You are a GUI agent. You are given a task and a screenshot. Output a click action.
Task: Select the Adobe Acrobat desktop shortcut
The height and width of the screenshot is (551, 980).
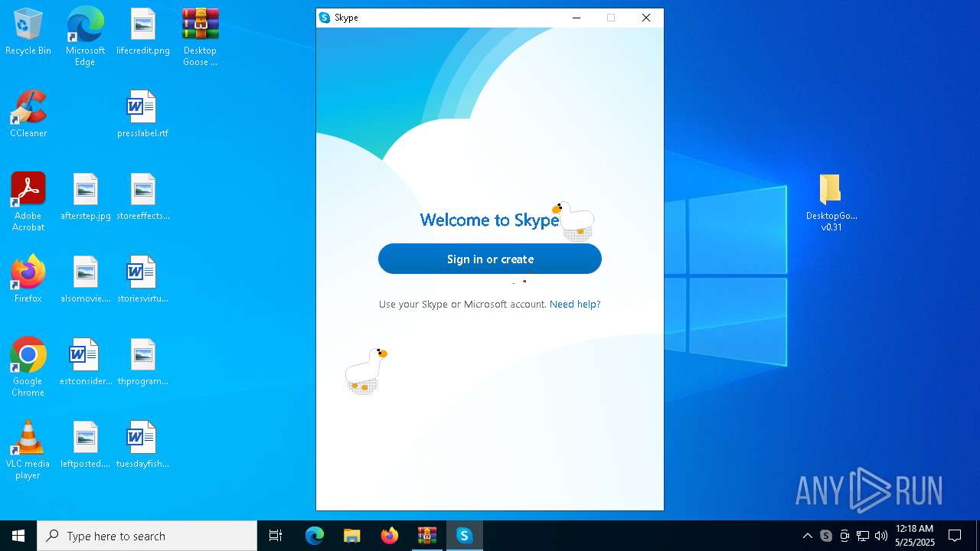pos(28,202)
